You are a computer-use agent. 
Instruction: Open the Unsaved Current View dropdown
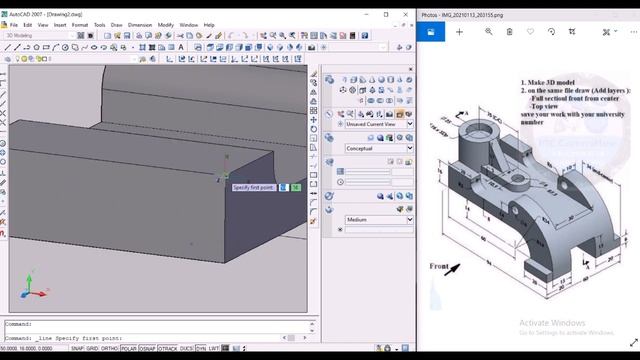pyautogui.click(x=410, y=124)
